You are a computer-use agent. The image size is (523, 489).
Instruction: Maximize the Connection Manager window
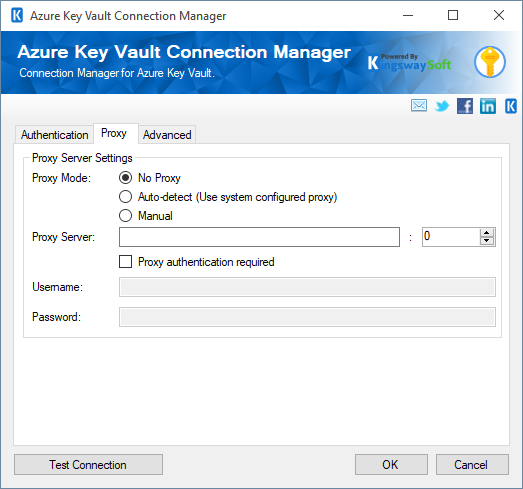[x=453, y=15]
